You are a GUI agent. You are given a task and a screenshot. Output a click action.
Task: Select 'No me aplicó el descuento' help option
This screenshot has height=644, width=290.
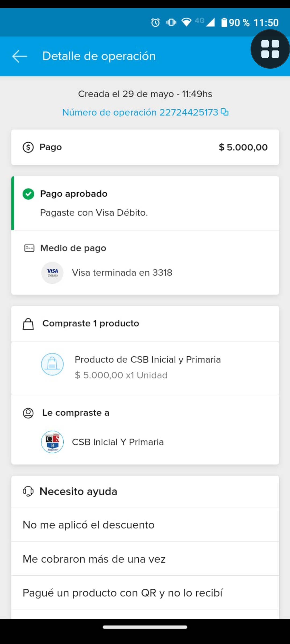tap(89, 525)
